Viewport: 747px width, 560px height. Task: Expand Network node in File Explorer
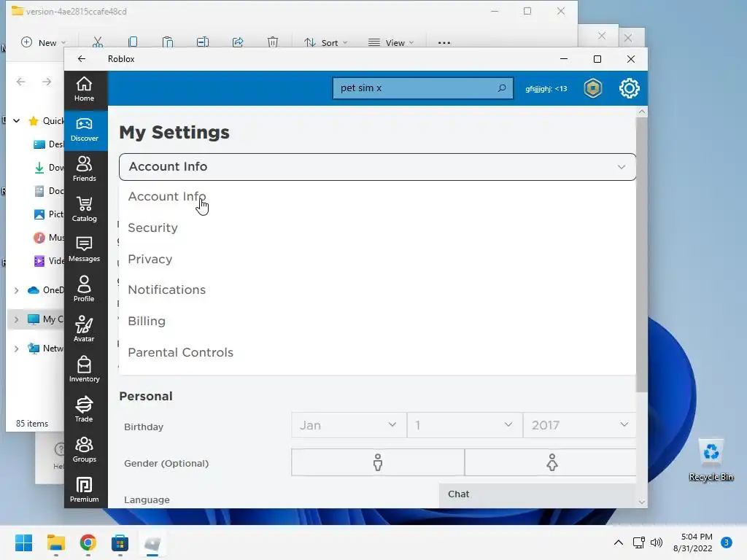pyautogui.click(x=16, y=349)
